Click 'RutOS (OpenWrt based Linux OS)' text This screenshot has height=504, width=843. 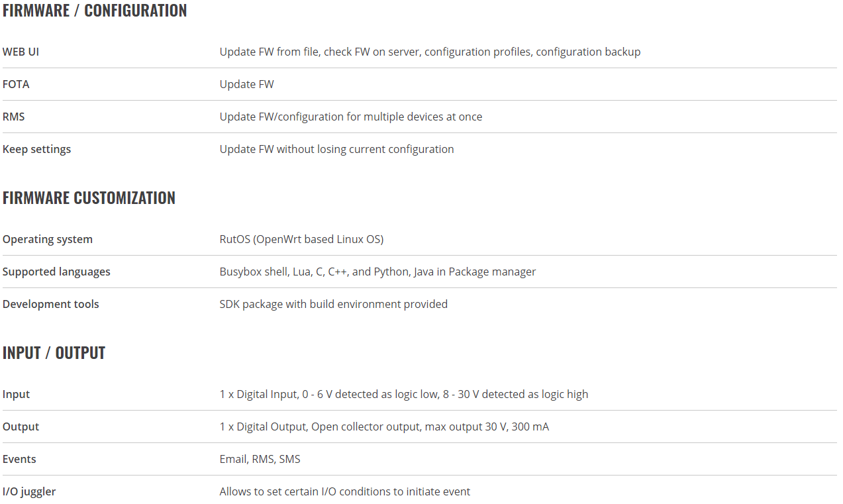click(301, 239)
